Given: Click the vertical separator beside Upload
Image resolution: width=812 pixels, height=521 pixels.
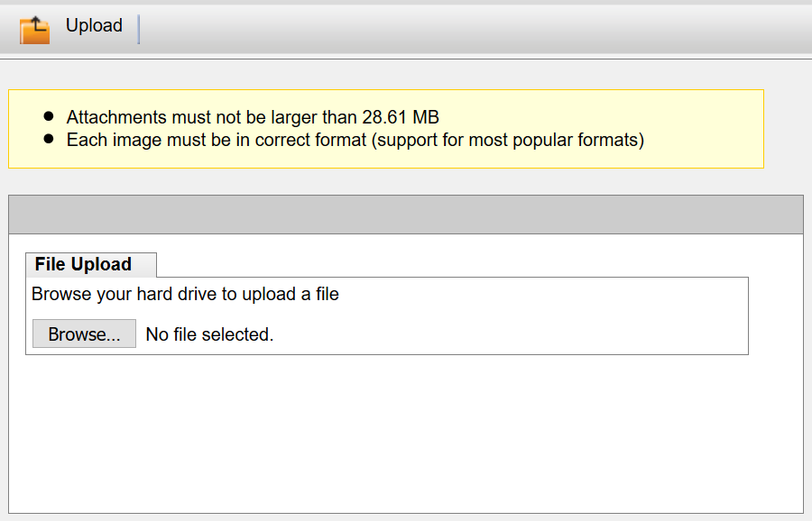Looking at the screenshot, I should pyautogui.click(x=139, y=29).
